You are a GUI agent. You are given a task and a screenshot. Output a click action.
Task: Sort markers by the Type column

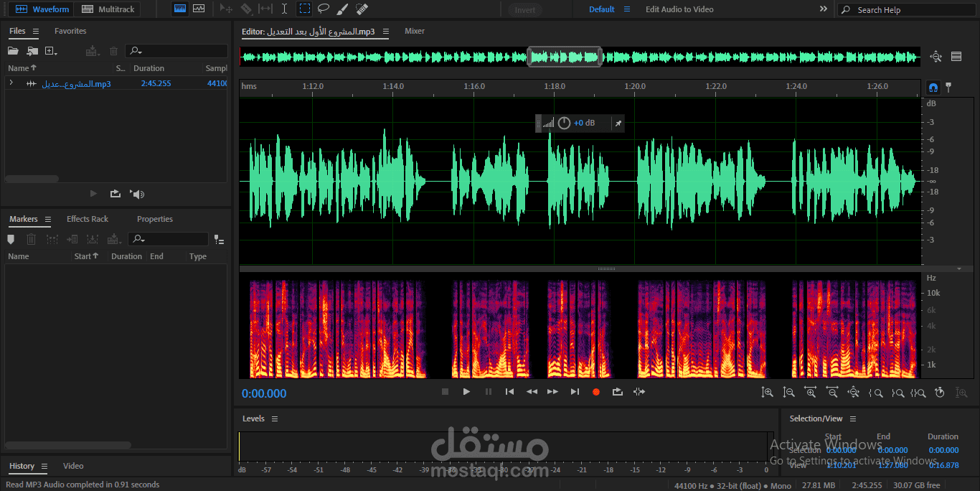pyautogui.click(x=198, y=256)
